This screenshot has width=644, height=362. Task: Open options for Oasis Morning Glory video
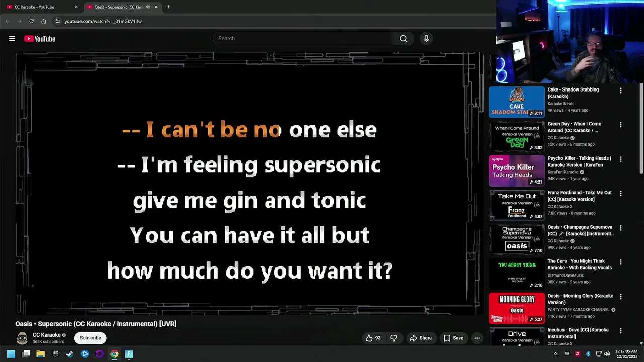[x=620, y=297]
